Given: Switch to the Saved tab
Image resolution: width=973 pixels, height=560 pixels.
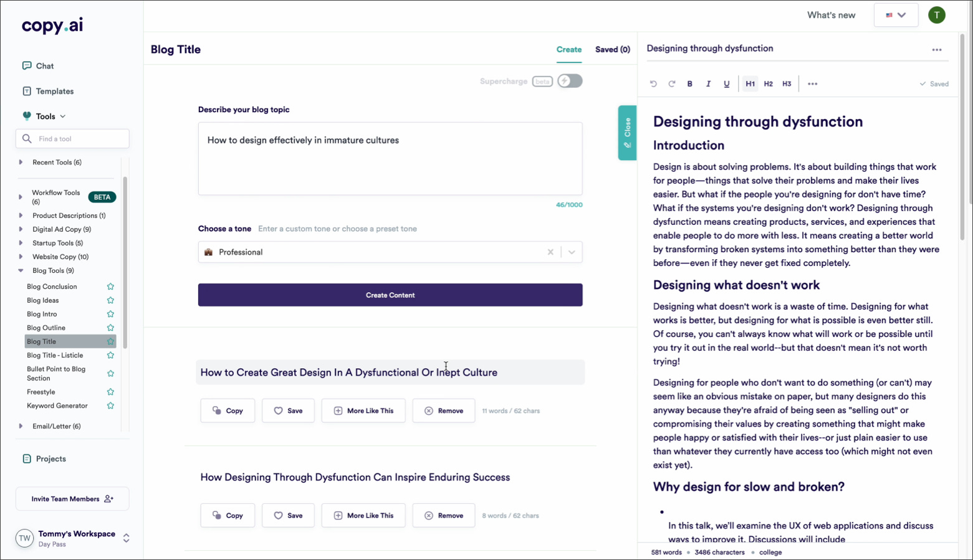Looking at the screenshot, I should (611, 49).
